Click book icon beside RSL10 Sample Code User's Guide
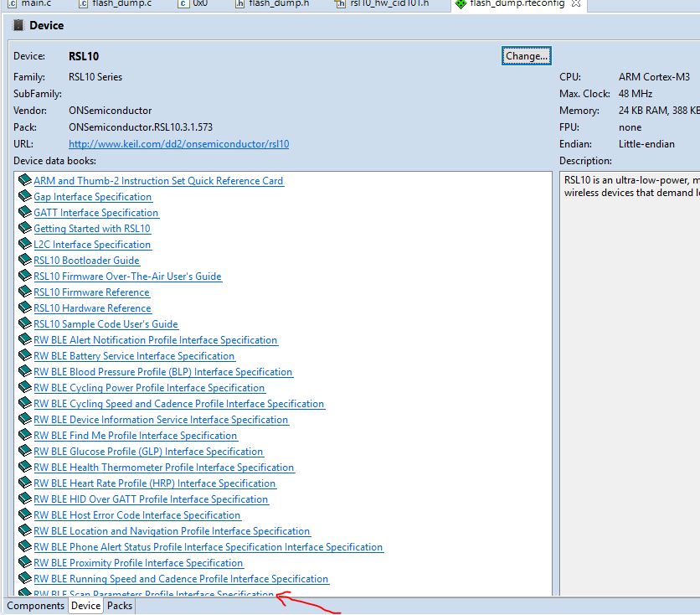 24,323
